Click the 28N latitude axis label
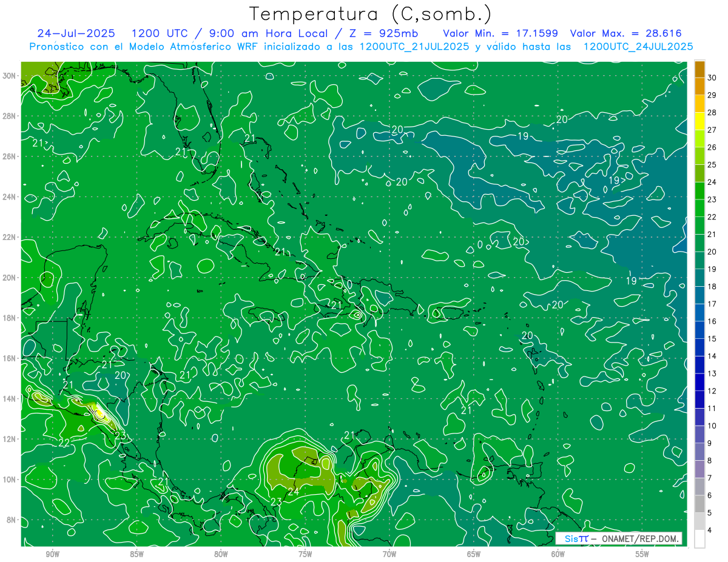The width and height of the screenshot is (728, 562). [x=10, y=116]
